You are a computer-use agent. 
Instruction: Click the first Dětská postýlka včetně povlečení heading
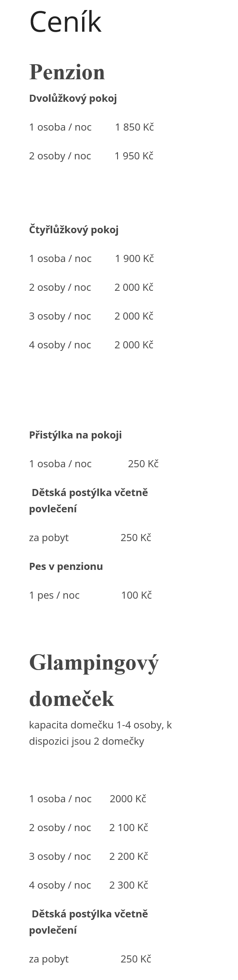[x=89, y=501]
